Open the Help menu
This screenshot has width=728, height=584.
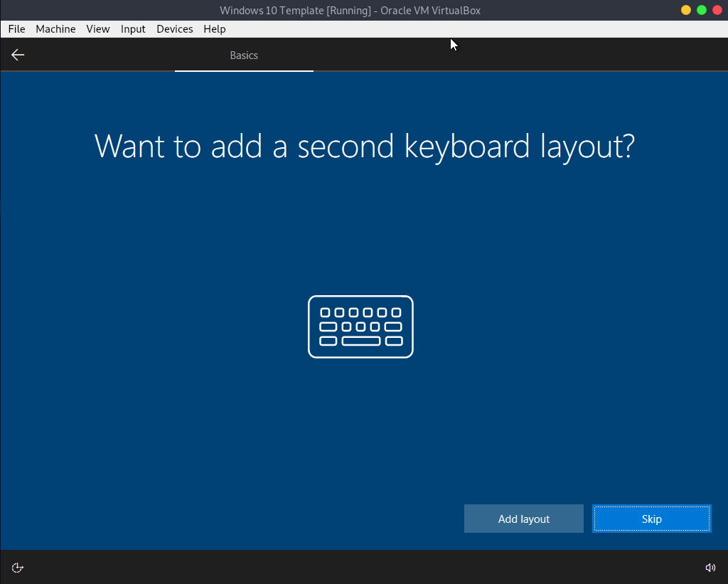(215, 28)
